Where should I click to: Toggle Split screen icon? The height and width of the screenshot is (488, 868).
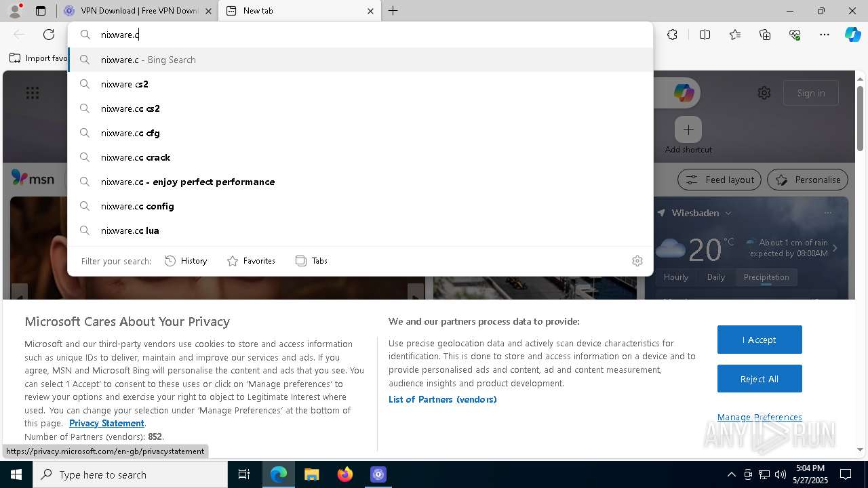pyautogui.click(x=705, y=35)
